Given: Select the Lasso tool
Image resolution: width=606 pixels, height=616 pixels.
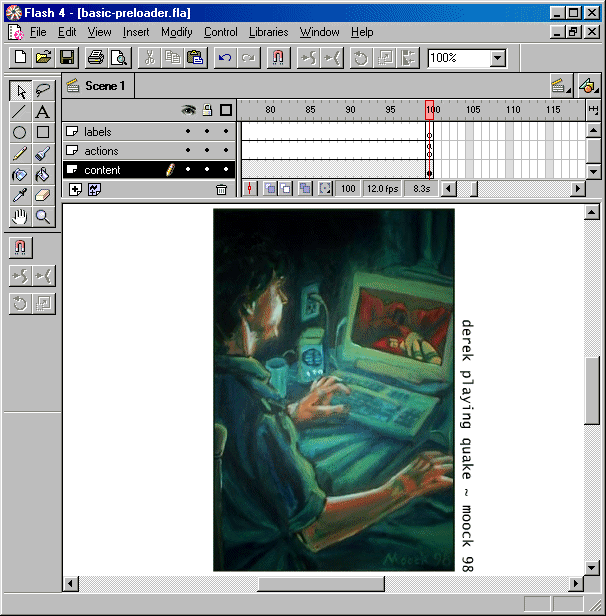Looking at the screenshot, I should coord(43,91).
